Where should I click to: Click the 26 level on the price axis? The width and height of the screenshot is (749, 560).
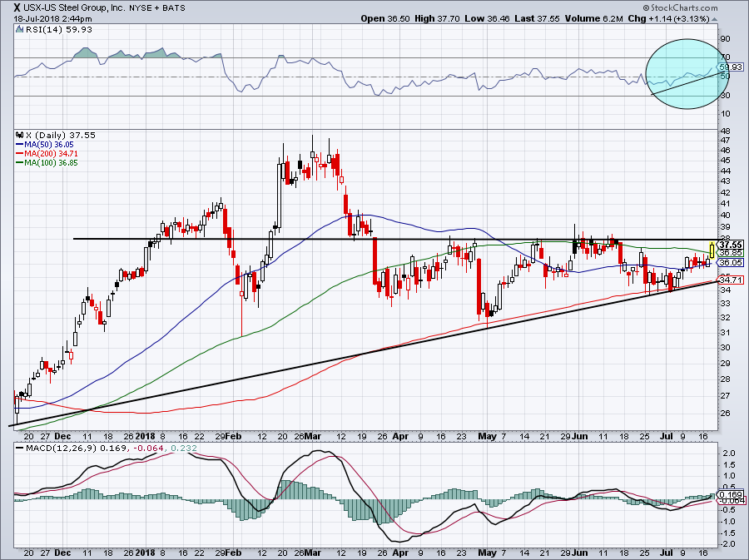[725, 413]
